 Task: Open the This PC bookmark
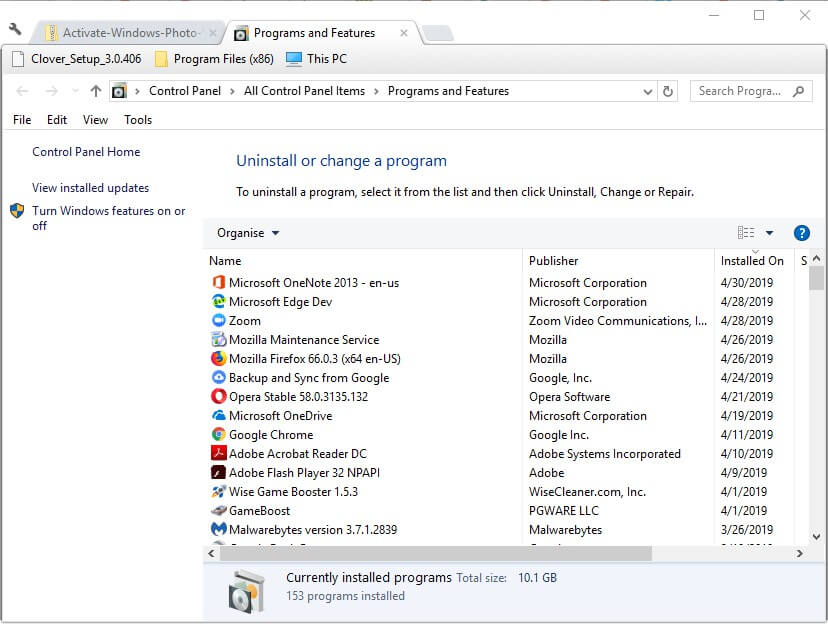click(x=316, y=59)
